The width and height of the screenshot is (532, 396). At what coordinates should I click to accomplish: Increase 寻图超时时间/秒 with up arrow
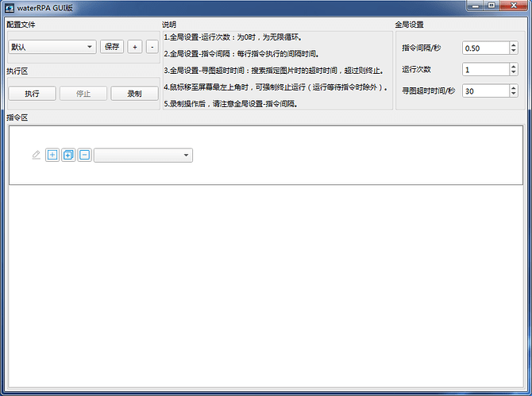point(514,88)
